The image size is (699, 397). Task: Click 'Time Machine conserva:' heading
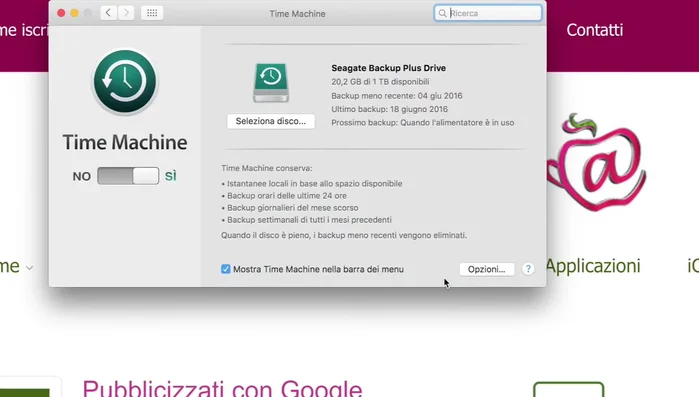(x=267, y=168)
